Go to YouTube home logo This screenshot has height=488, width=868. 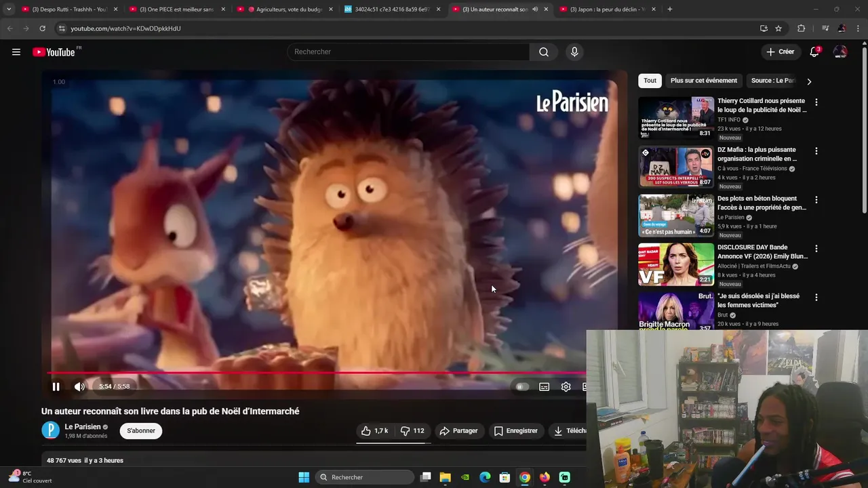click(x=54, y=52)
